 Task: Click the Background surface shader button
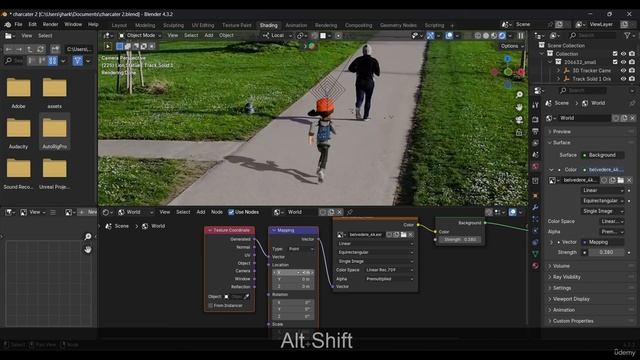(603, 155)
